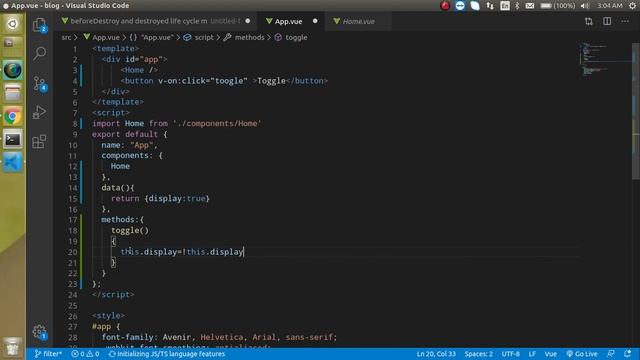Open system settings gear in top bar
640x360 pixels.
(633, 6)
